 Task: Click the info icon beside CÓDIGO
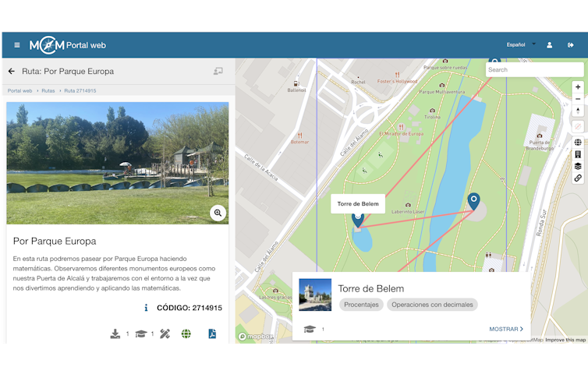click(146, 308)
